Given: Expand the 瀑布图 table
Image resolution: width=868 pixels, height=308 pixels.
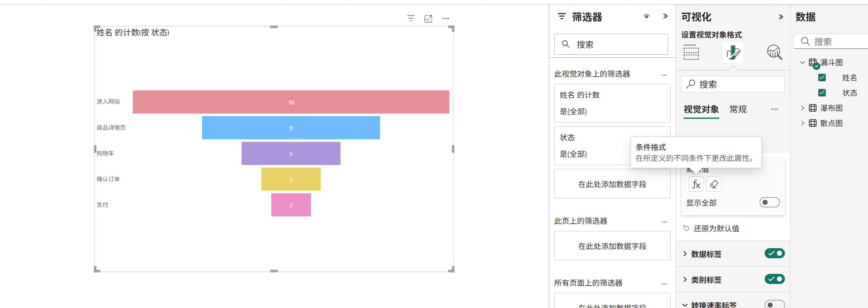Looking at the screenshot, I should 803,108.
